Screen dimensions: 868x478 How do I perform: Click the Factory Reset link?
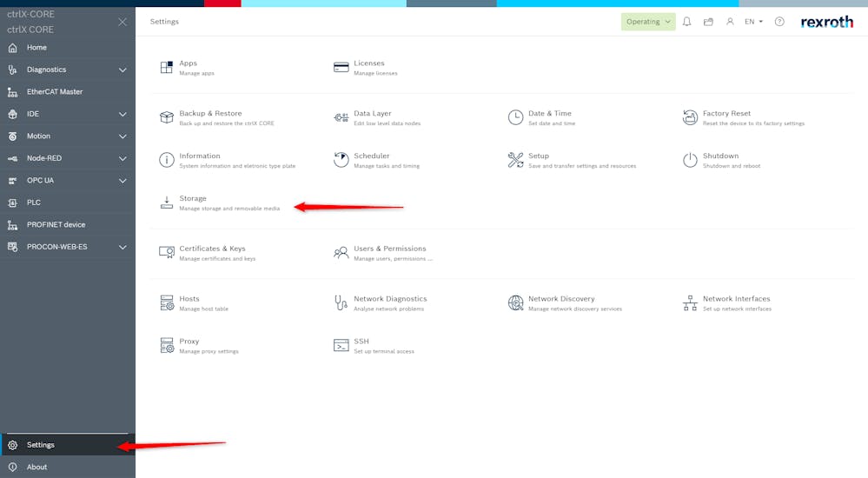(726, 113)
